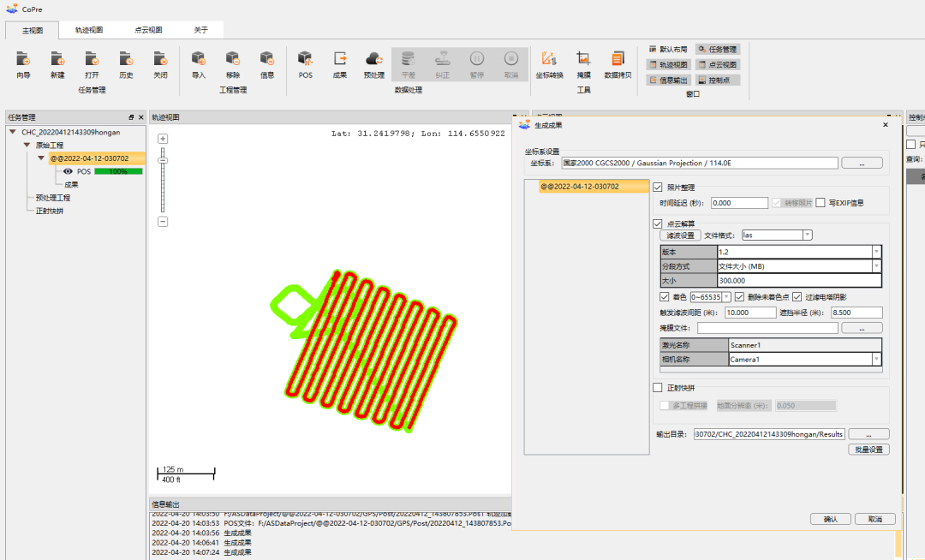
Task: Open the 文件格式 las dropdown
Action: pyautogui.click(x=807, y=235)
